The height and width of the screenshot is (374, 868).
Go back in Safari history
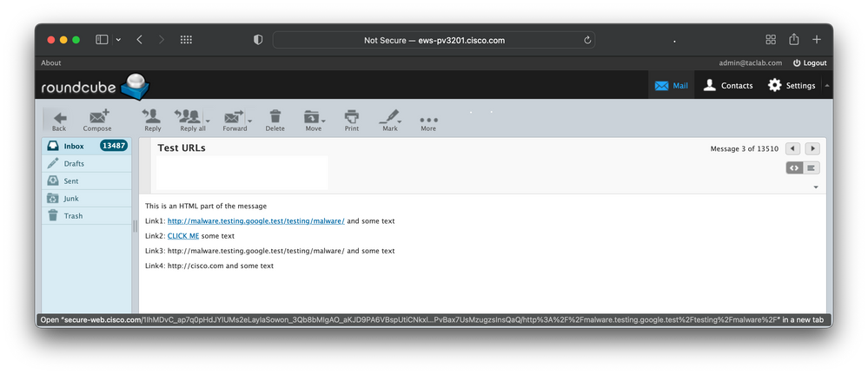140,40
